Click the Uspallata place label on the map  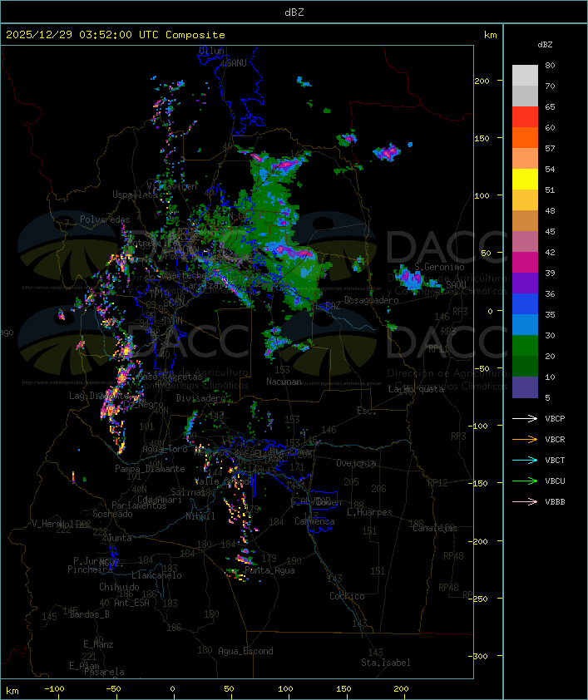[135, 195]
